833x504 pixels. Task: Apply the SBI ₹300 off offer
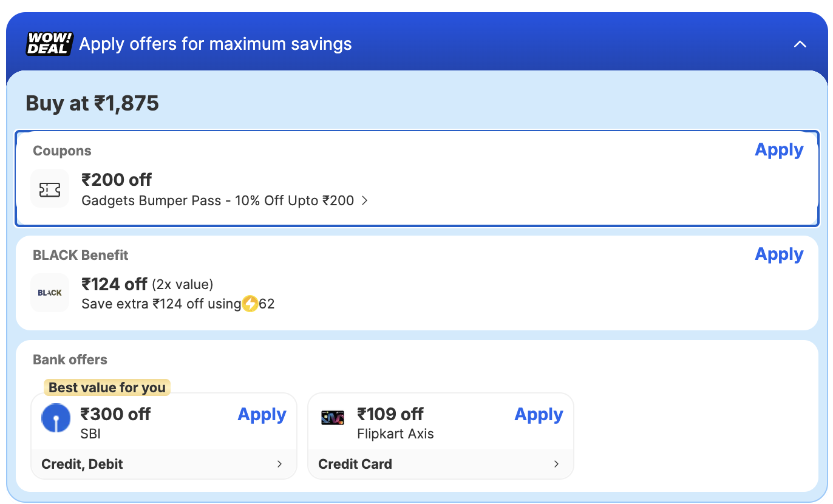click(x=262, y=415)
